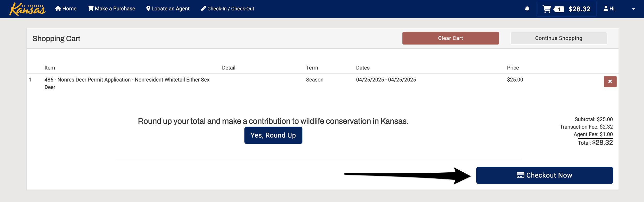Screen dimensions: 644x202
Task: Continue shopping from the cart page
Action: (x=558, y=38)
